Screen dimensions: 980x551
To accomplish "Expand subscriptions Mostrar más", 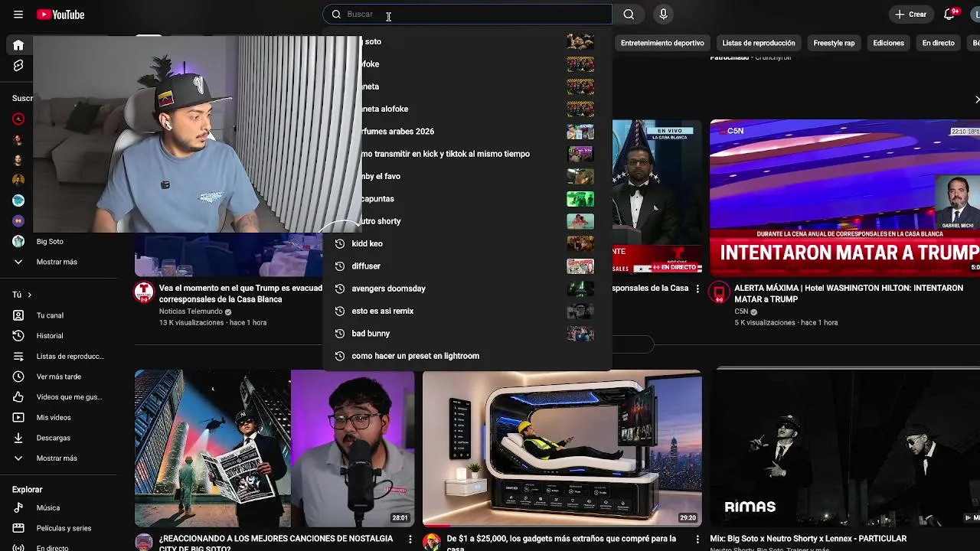I will coord(57,262).
